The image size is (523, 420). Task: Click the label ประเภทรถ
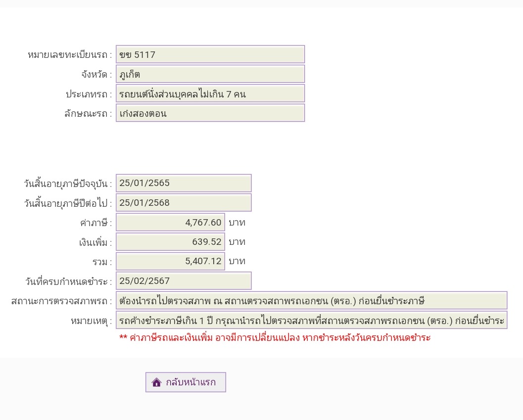(x=89, y=94)
